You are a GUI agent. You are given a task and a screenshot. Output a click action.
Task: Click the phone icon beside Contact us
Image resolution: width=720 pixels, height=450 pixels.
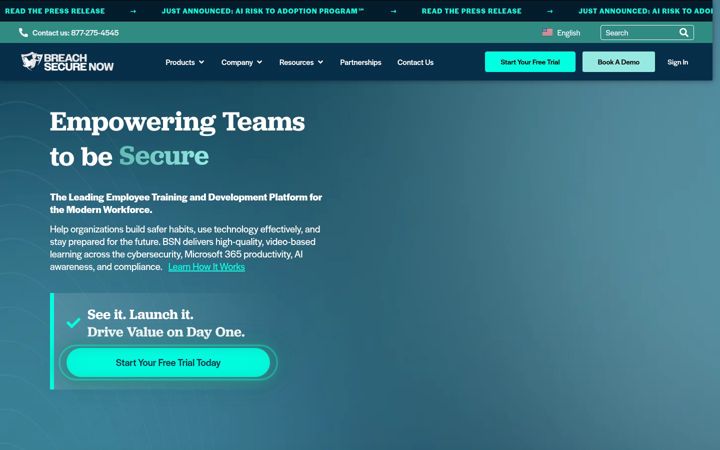[23, 33]
